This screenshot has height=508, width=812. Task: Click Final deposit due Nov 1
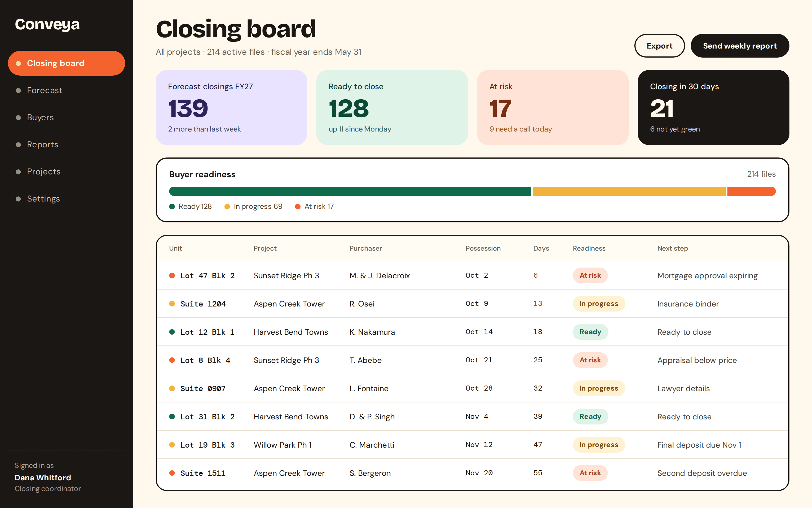699,445
